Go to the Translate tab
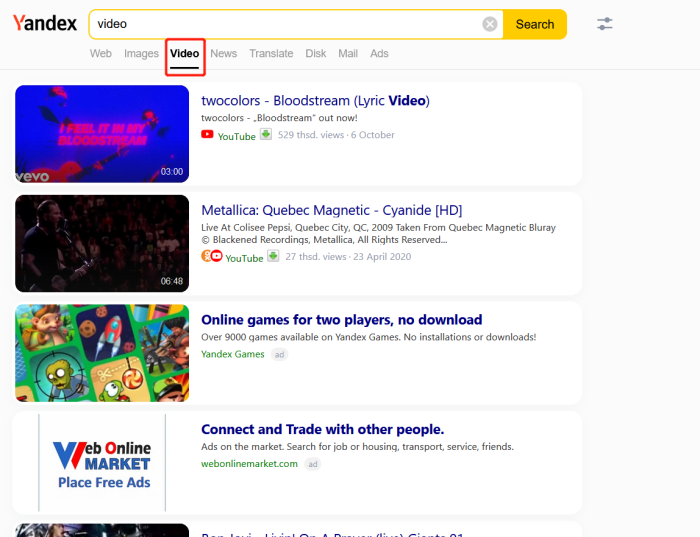 (x=271, y=54)
